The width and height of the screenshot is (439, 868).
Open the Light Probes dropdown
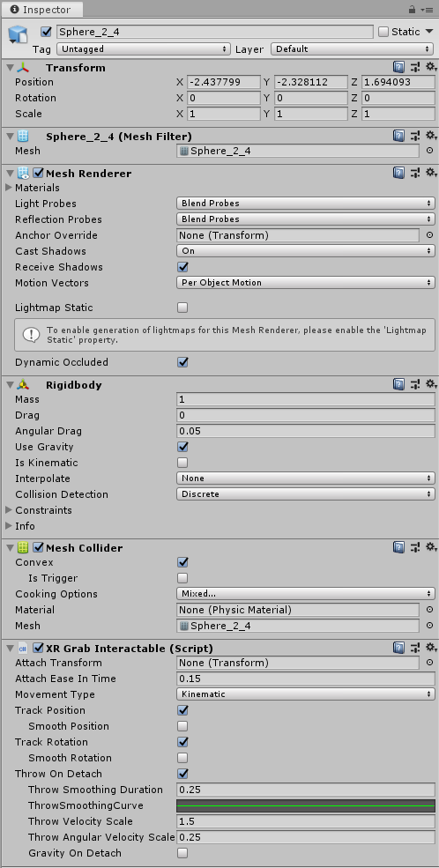pyautogui.click(x=306, y=204)
